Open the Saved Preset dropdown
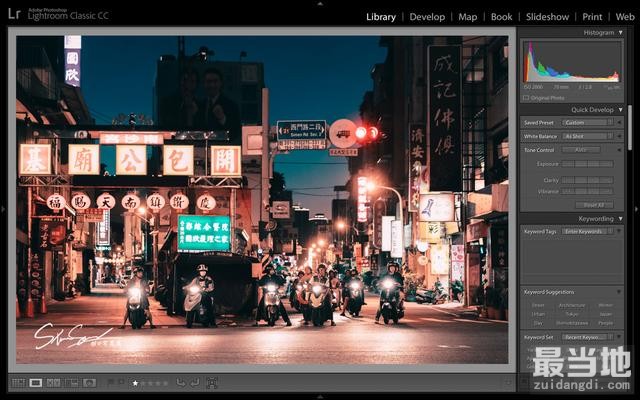 pos(585,123)
